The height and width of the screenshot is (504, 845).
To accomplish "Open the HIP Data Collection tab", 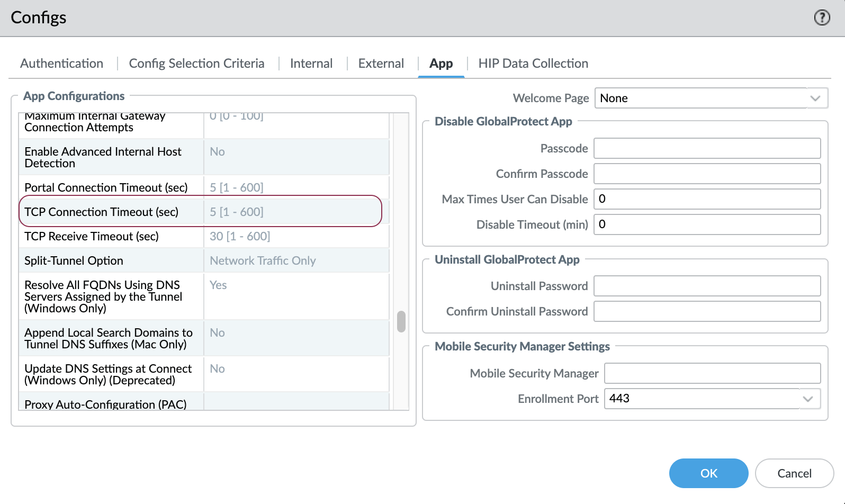I will pyautogui.click(x=533, y=64).
